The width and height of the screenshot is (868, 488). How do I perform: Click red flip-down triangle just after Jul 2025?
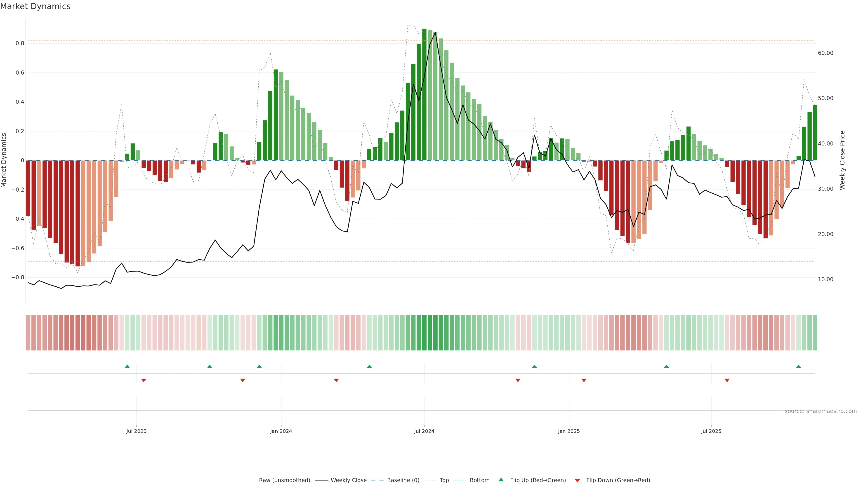coord(727,380)
